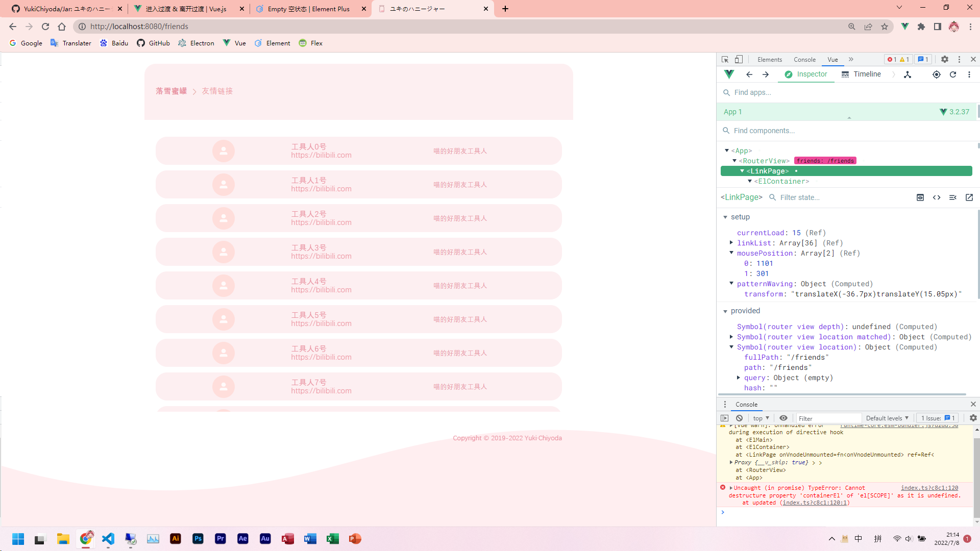The width and height of the screenshot is (980, 551).
Task: Click open in editor icon for LinkPage
Action: 969,197
